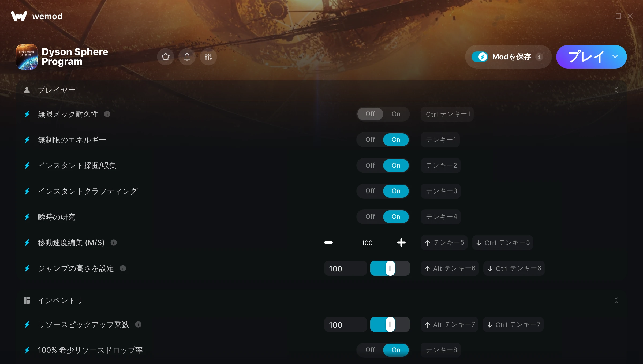This screenshot has height=364, width=643.
Task: Click info icon next to 移動速度編集 (M/S)
Action: tap(114, 242)
